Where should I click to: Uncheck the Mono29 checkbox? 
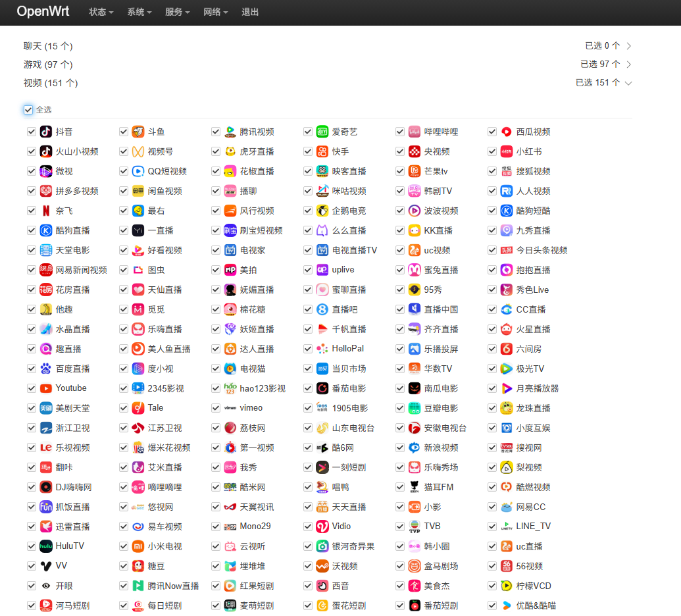tap(215, 526)
